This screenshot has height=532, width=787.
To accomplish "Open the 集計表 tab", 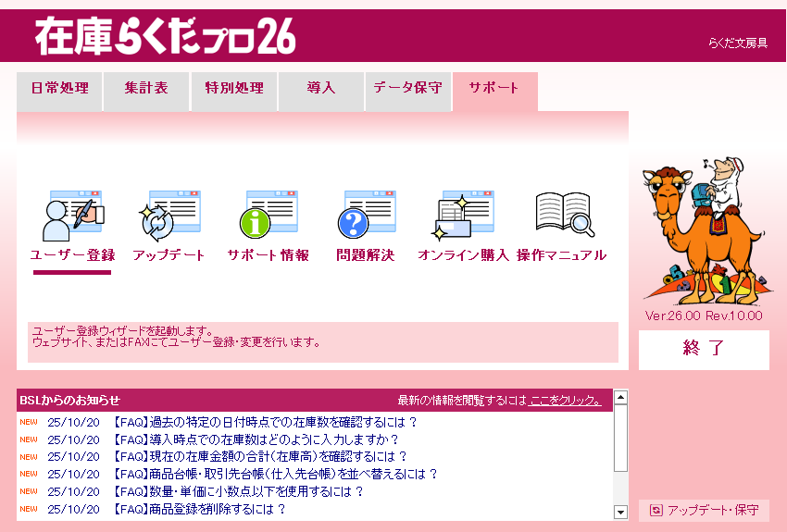I will click(146, 89).
